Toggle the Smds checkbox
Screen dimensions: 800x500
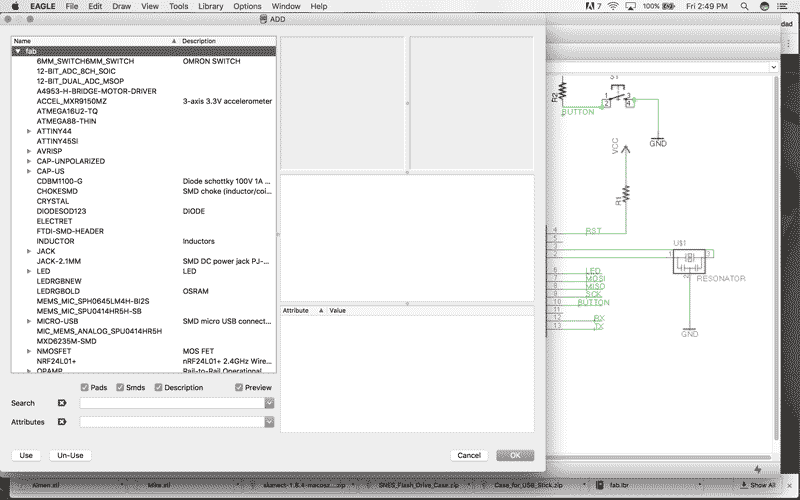120,388
